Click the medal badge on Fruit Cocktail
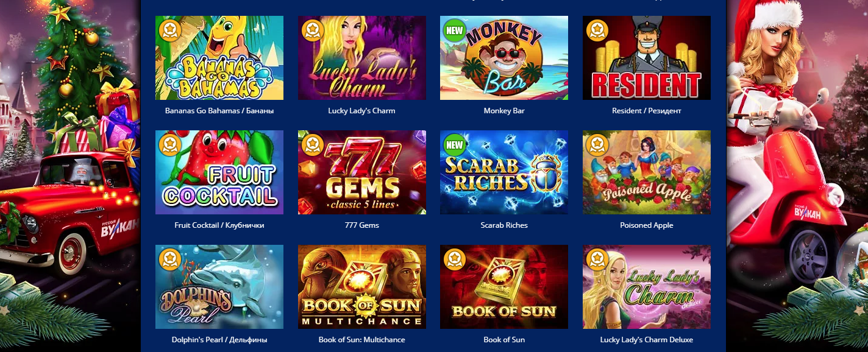The image size is (868, 352). click(x=170, y=144)
